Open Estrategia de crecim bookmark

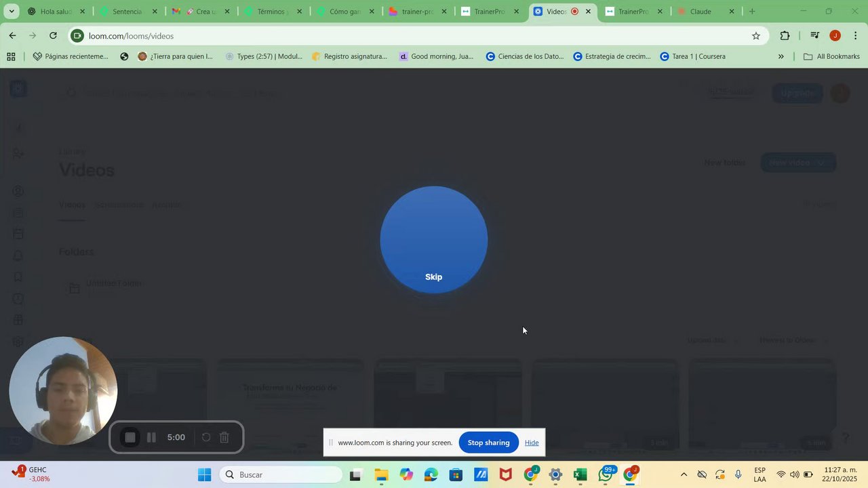(612, 57)
